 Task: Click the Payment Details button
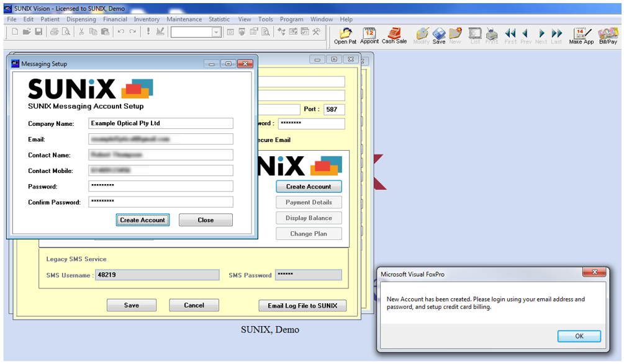point(309,202)
